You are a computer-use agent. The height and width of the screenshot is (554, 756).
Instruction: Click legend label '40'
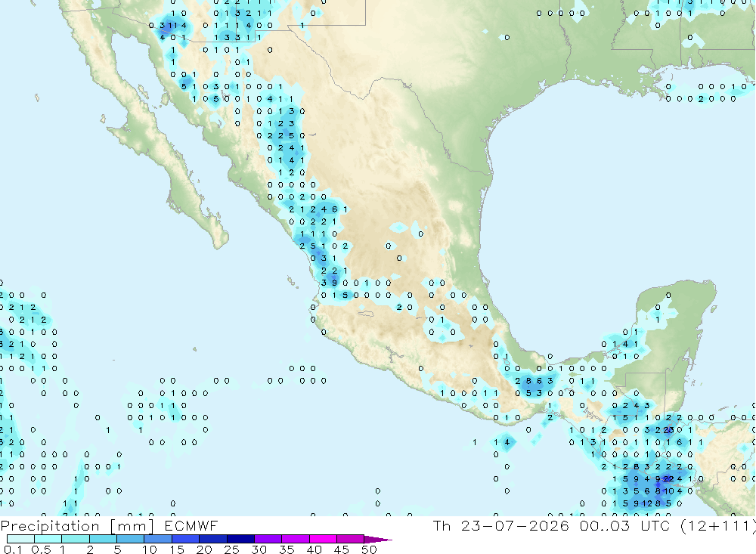pyautogui.click(x=314, y=549)
